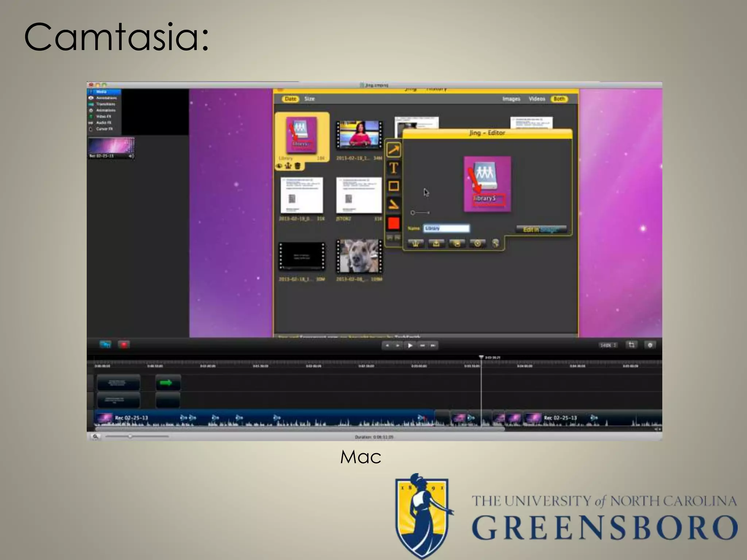Select the Text tool in Jing Editor
Image resolution: width=747 pixels, height=560 pixels.
(394, 168)
